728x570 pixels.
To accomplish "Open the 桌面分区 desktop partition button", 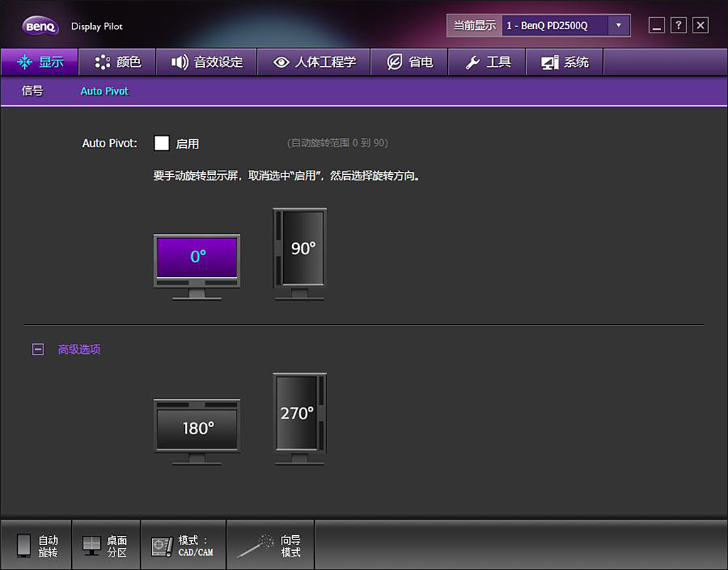I will coord(107,545).
